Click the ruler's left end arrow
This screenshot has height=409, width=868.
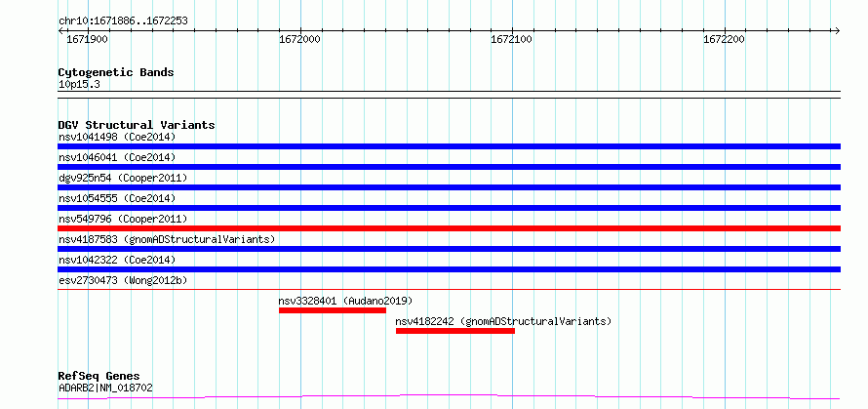pyautogui.click(x=60, y=30)
